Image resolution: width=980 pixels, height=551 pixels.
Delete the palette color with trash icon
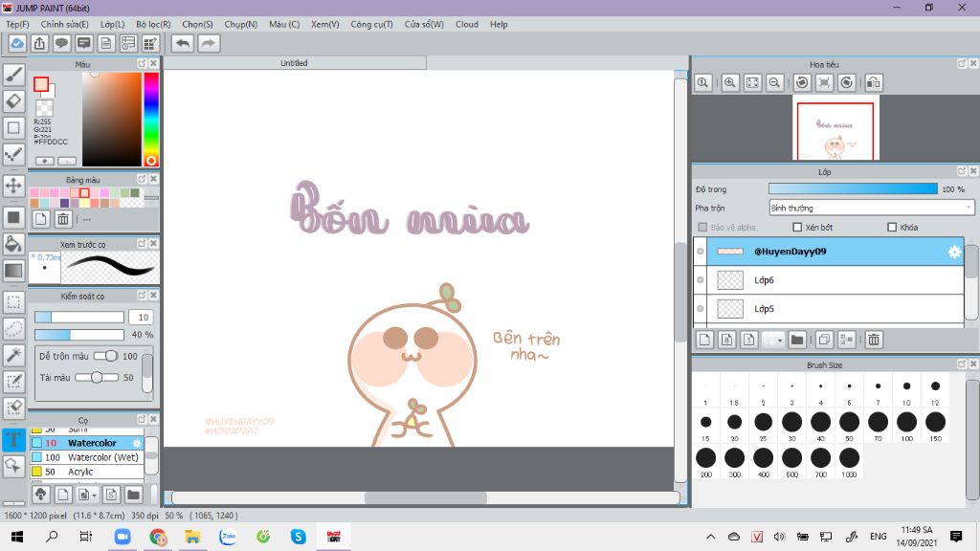[63, 219]
